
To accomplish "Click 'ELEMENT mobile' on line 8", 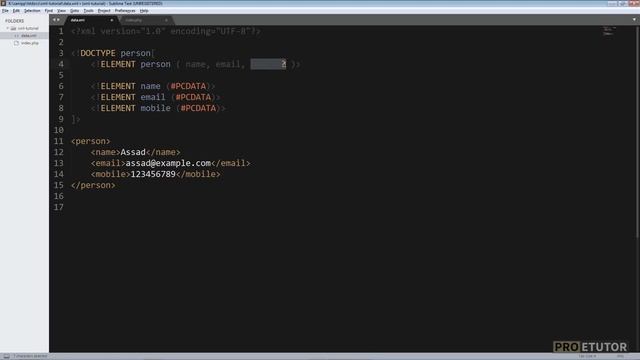I will pyautogui.click(x=136, y=108).
